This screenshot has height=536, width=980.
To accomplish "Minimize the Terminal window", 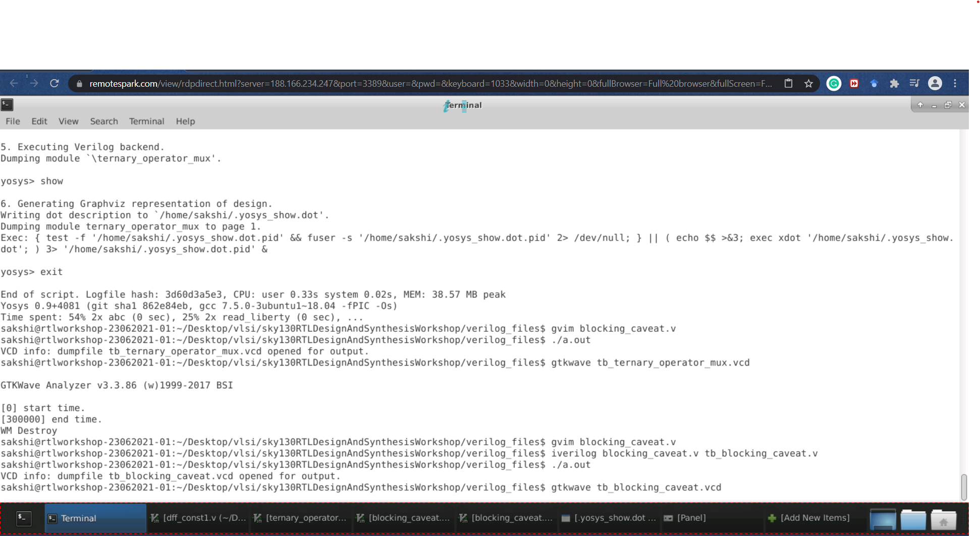I will pyautogui.click(x=934, y=105).
